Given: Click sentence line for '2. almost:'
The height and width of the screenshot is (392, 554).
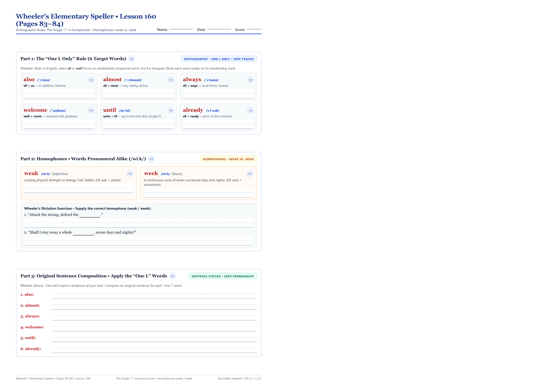Looking at the screenshot, I should 154,306.
